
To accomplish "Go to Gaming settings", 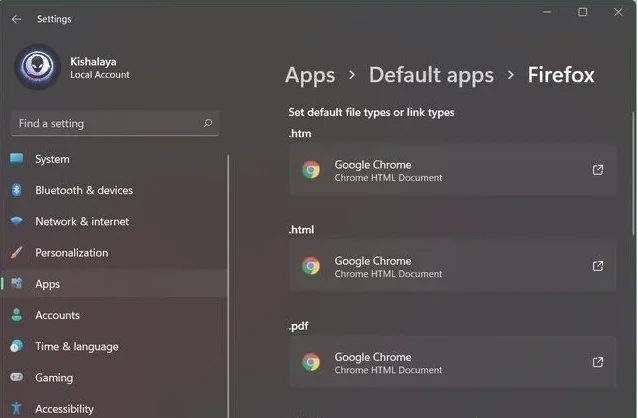I will click(54, 378).
